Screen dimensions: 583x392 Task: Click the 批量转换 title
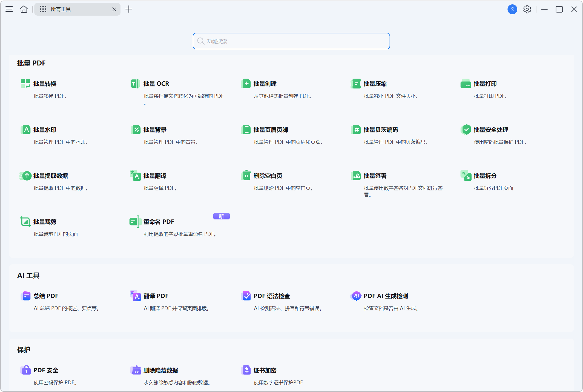pyautogui.click(x=45, y=84)
